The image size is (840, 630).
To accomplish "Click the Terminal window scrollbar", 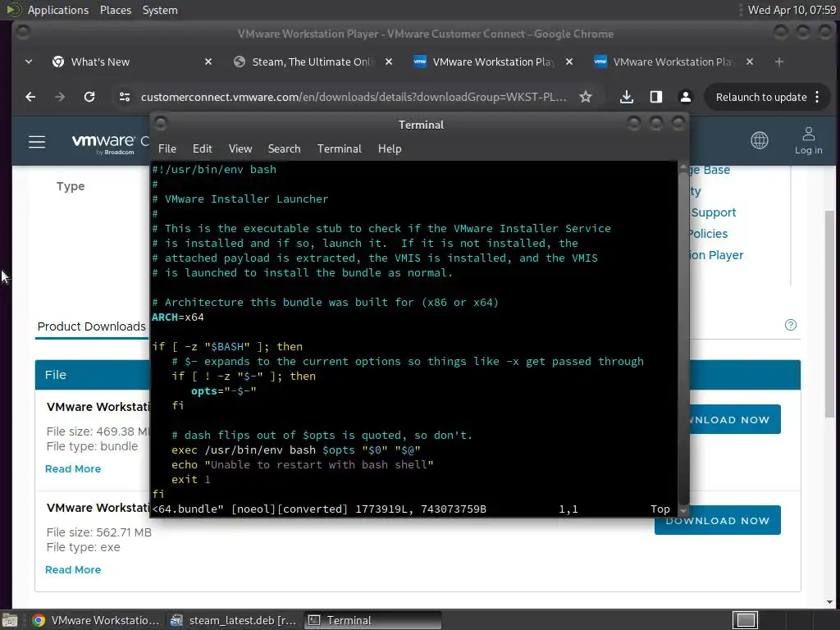I will pos(683,339).
